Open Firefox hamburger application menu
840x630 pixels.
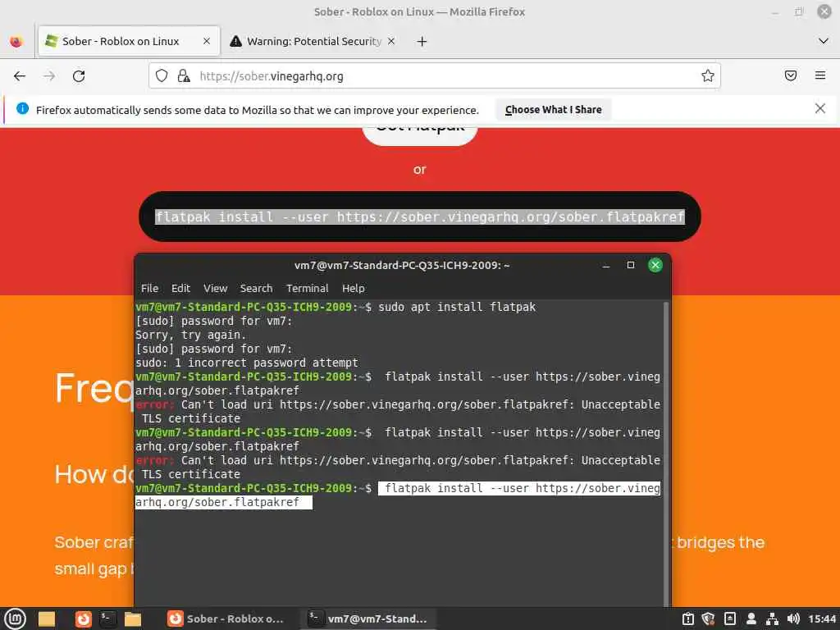point(820,75)
